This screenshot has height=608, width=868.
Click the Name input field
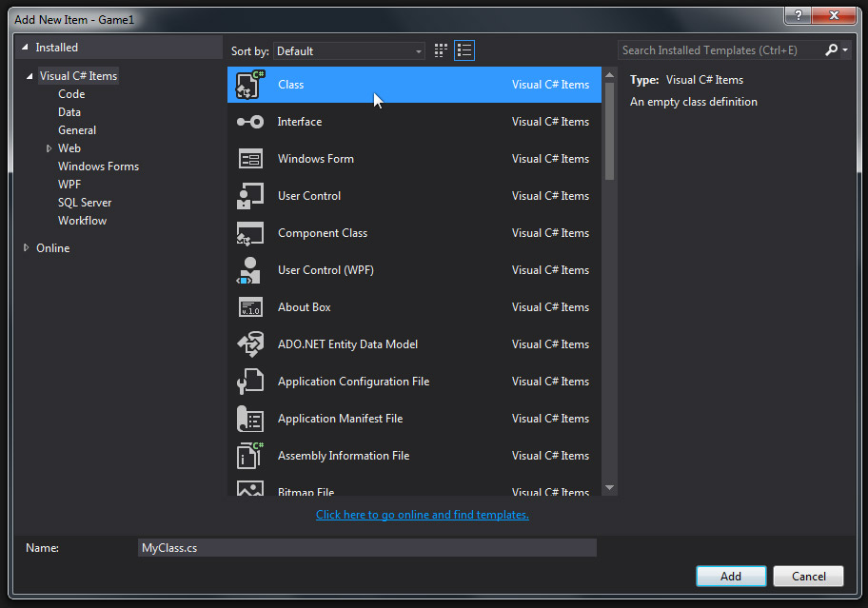click(x=367, y=547)
